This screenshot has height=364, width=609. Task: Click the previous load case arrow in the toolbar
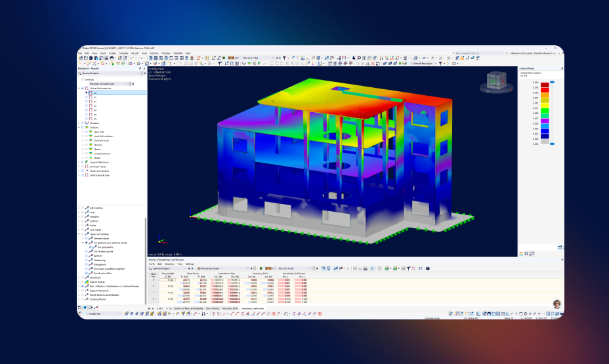(x=276, y=58)
